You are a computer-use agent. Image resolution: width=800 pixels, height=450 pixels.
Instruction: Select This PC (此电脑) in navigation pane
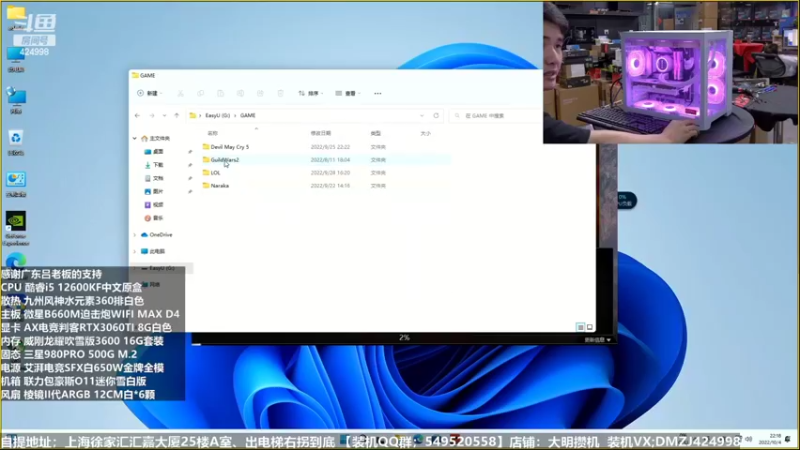tap(153, 252)
